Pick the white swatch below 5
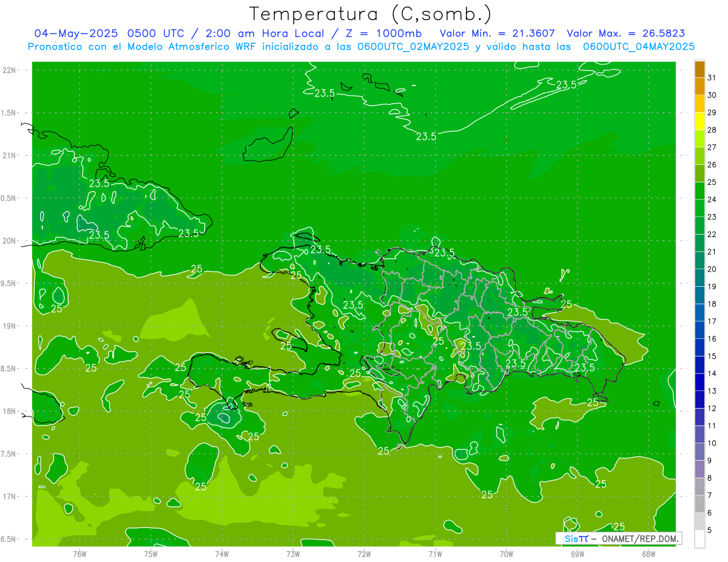The image size is (728, 562). (x=699, y=539)
